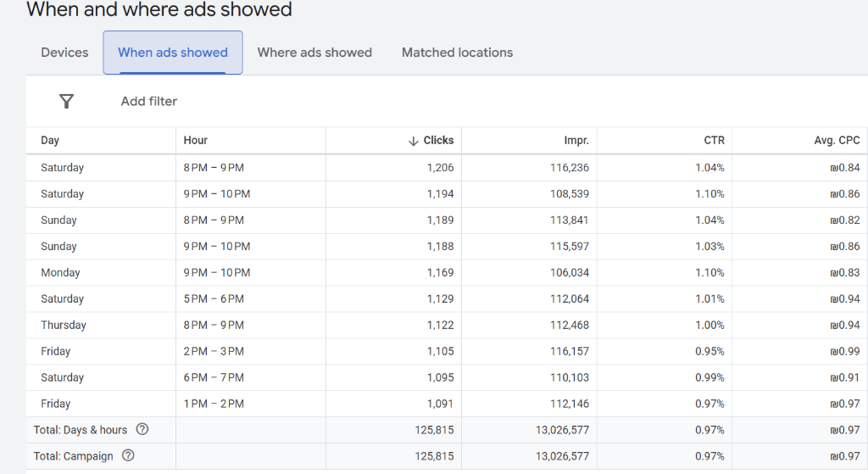Select clicks value 1,105

click(440, 351)
